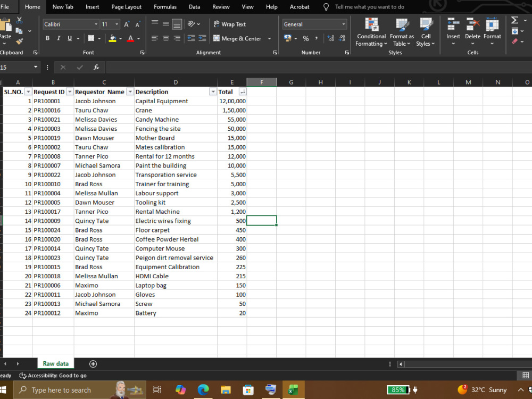532x399 pixels.
Task: Open File Explorer from taskbar
Action: pos(226,389)
